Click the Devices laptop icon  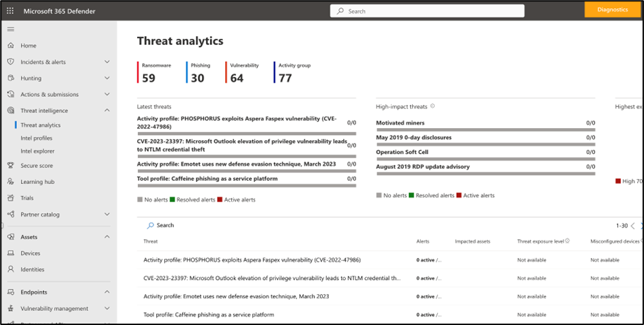11,253
